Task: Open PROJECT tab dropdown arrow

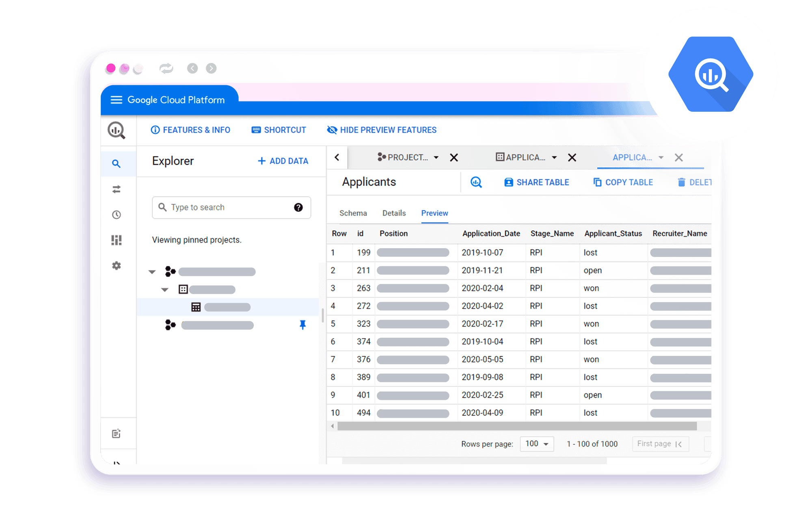Action: 436,158
